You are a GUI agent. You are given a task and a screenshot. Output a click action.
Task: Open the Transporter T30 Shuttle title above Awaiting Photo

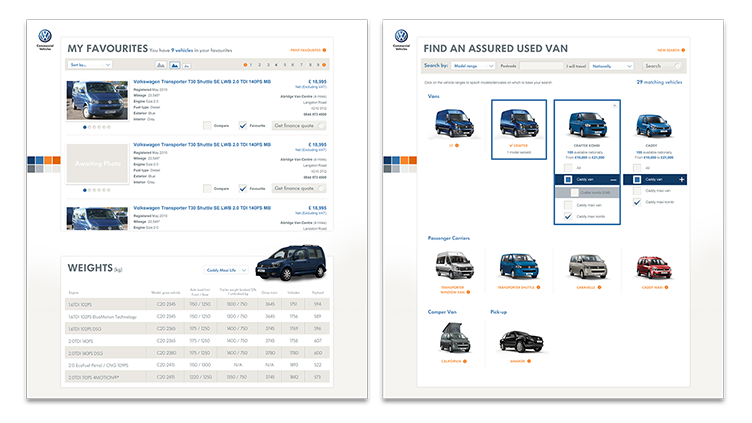[202, 144]
